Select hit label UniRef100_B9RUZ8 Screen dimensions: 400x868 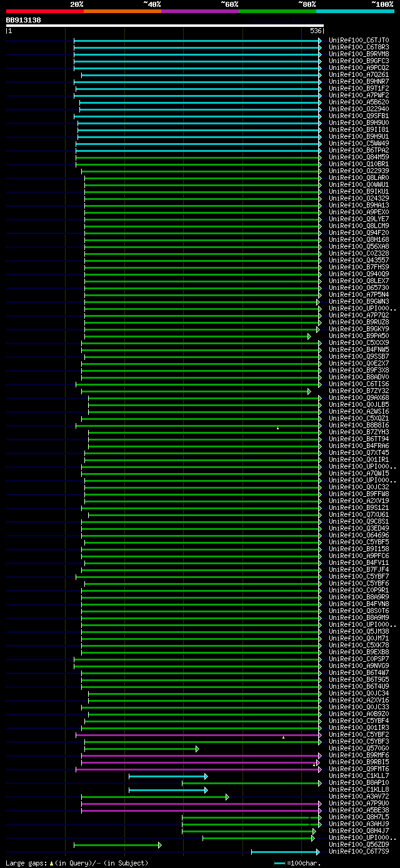359,322
